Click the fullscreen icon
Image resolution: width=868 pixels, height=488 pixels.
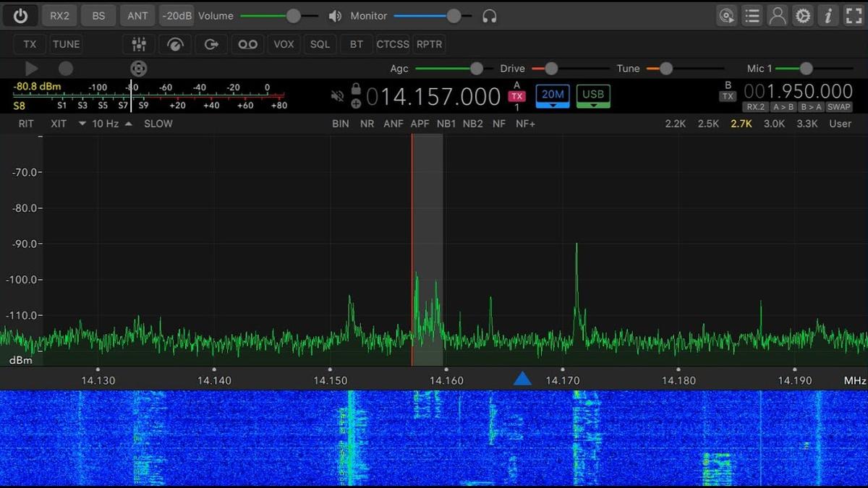click(853, 15)
